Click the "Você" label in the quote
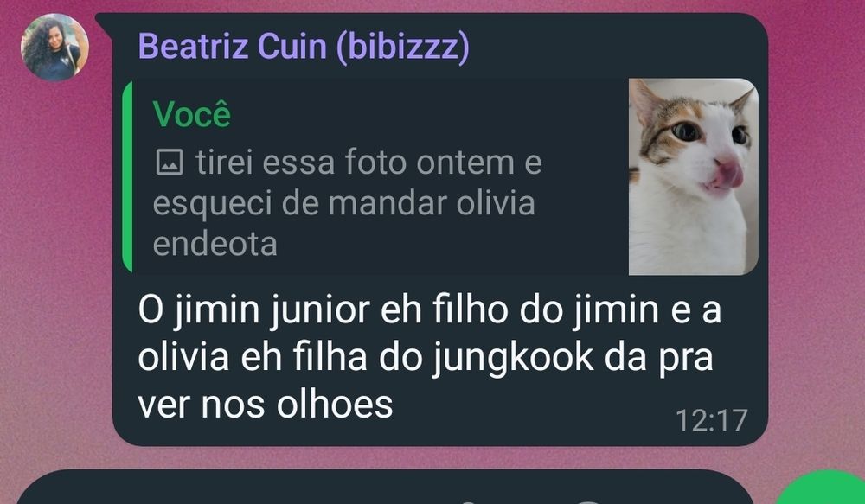This screenshot has height=504, width=865. (x=191, y=113)
